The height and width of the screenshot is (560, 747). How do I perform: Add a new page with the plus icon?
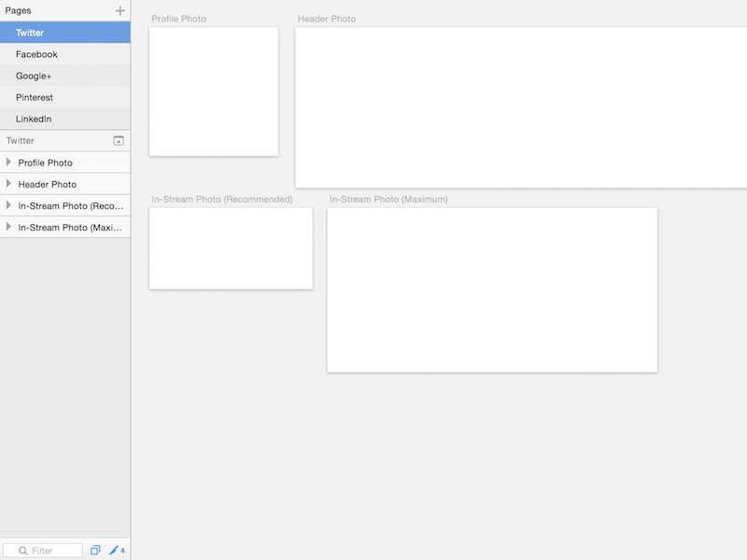(x=120, y=10)
